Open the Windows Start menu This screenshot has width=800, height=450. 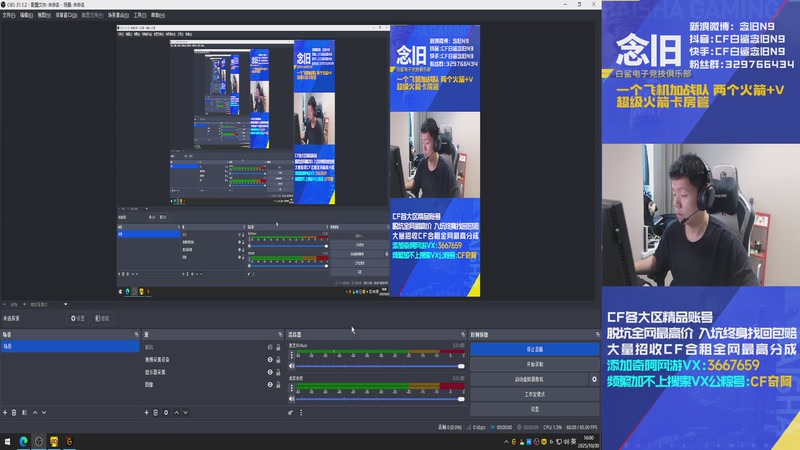[x=8, y=441]
